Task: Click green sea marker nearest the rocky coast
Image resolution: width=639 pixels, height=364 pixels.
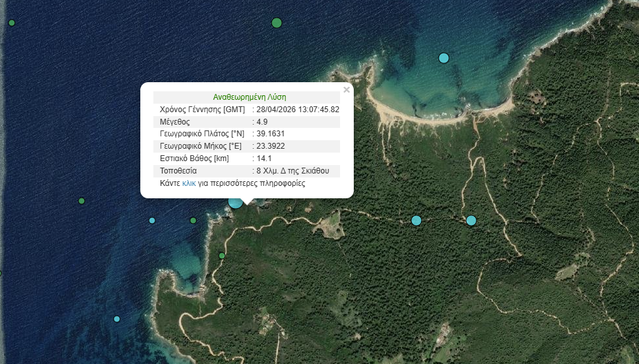Action: pyautogui.click(x=193, y=220)
